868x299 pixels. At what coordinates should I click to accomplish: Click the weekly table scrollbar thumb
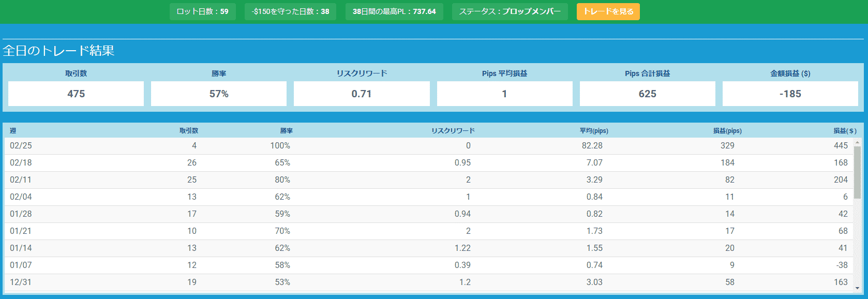click(857, 172)
